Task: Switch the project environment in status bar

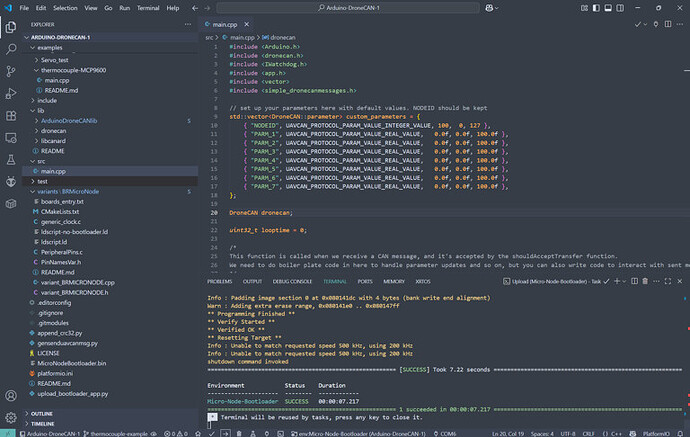Action: click(358, 433)
